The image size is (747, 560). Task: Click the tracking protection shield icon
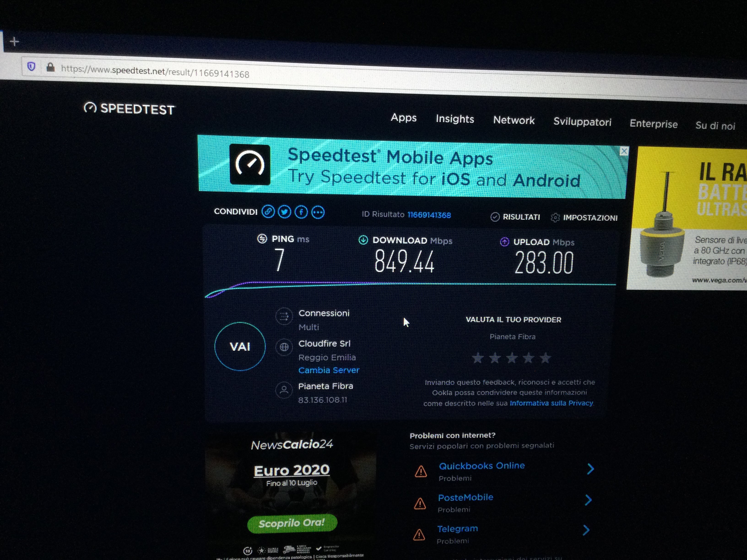tap(31, 67)
